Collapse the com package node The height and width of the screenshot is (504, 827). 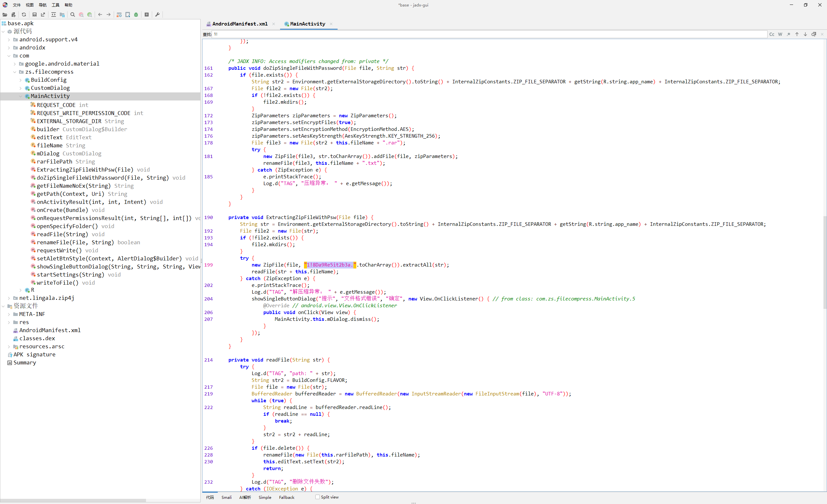click(x=9, y=56)
